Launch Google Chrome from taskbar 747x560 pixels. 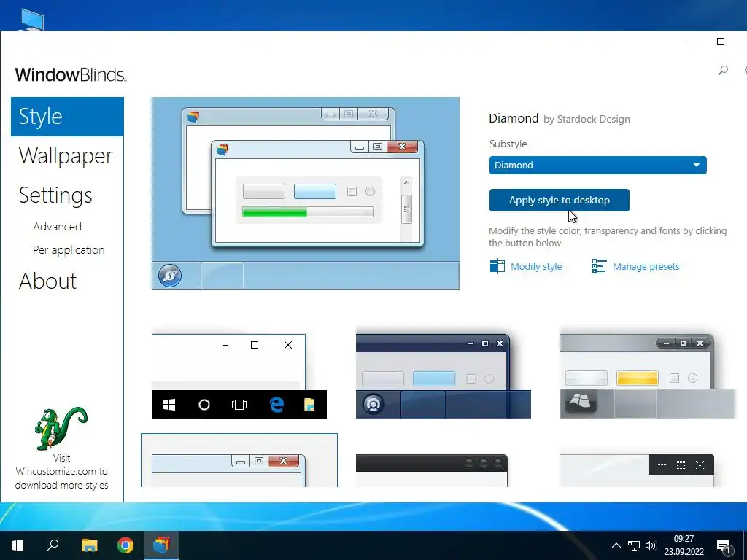(125, 545)
